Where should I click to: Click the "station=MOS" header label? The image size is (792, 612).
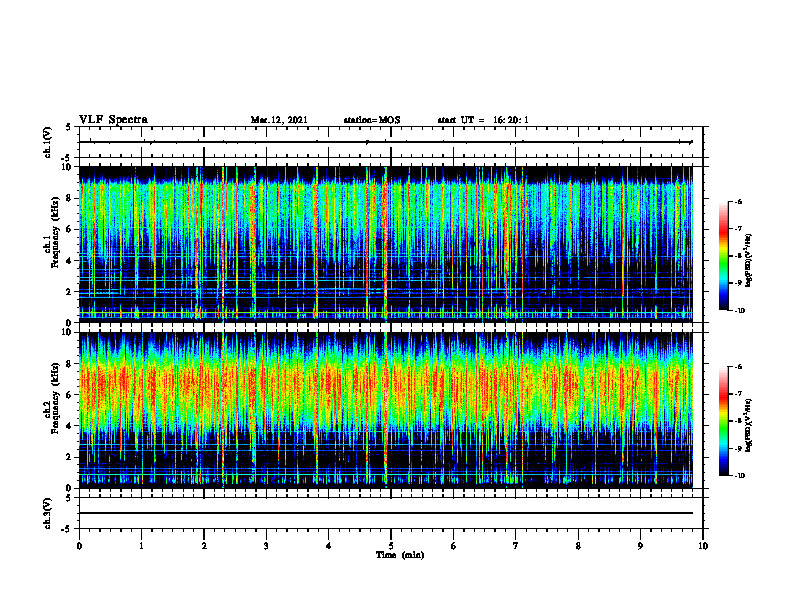(372, 120)
